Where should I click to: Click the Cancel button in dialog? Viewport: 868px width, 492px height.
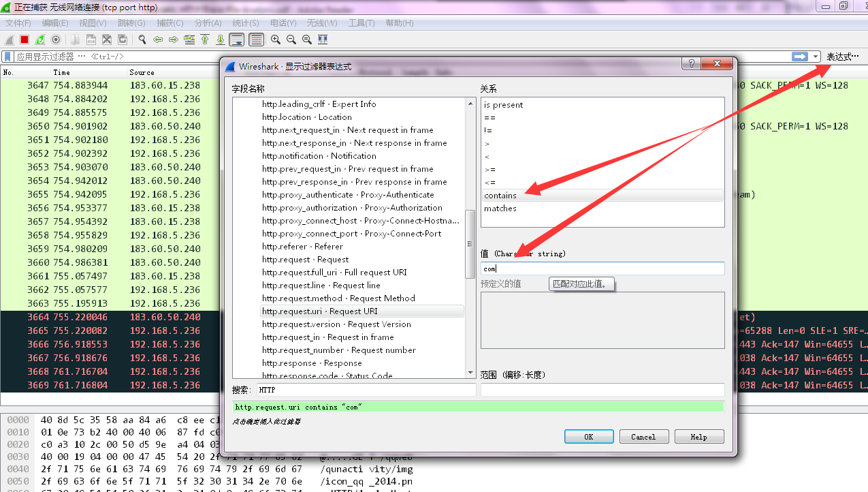(643, 437)
